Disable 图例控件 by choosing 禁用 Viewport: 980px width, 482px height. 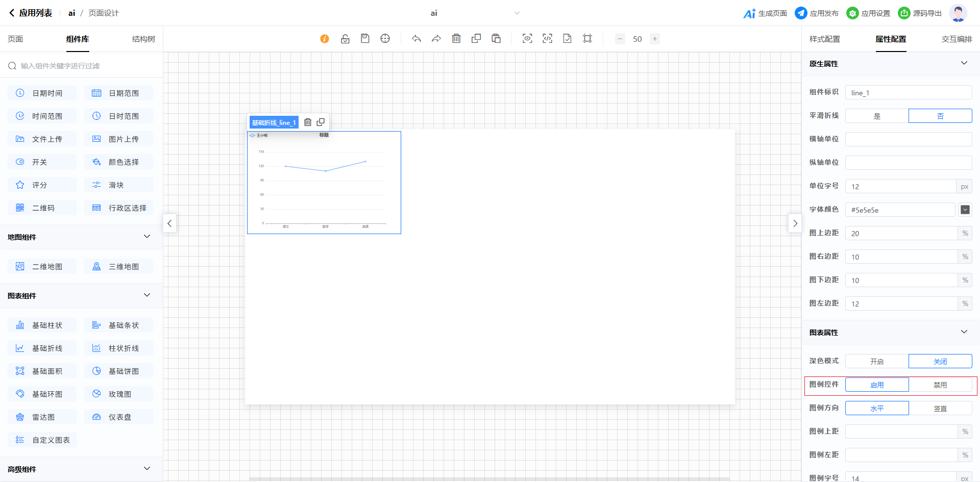click(940, 385)
